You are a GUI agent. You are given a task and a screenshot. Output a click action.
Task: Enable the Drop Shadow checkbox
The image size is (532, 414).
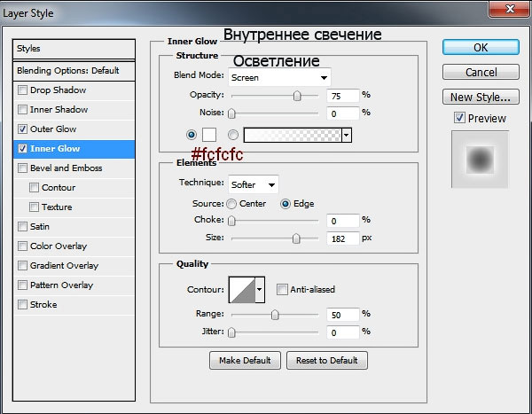coord(22,90)
